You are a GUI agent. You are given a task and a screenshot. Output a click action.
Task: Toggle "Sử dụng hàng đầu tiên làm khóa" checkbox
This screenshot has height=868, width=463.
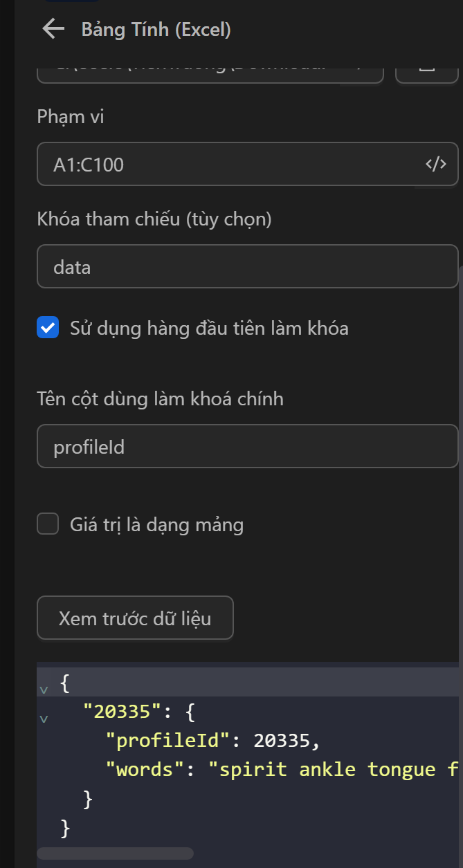[x=48, y=328]
